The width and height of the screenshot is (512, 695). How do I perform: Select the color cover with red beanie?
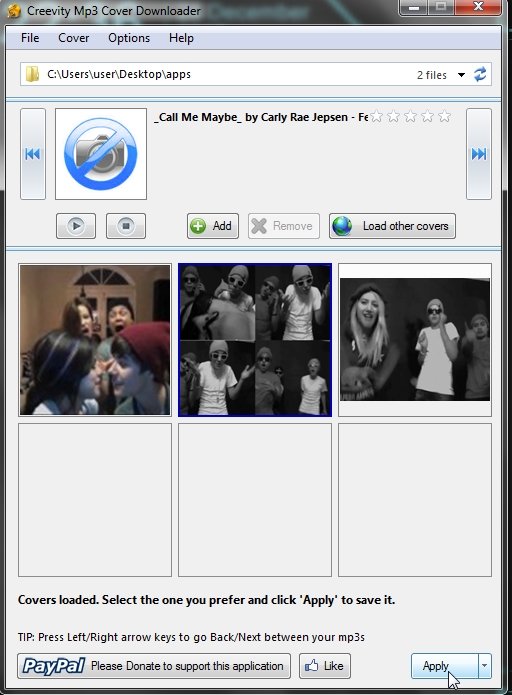point(95,340)
